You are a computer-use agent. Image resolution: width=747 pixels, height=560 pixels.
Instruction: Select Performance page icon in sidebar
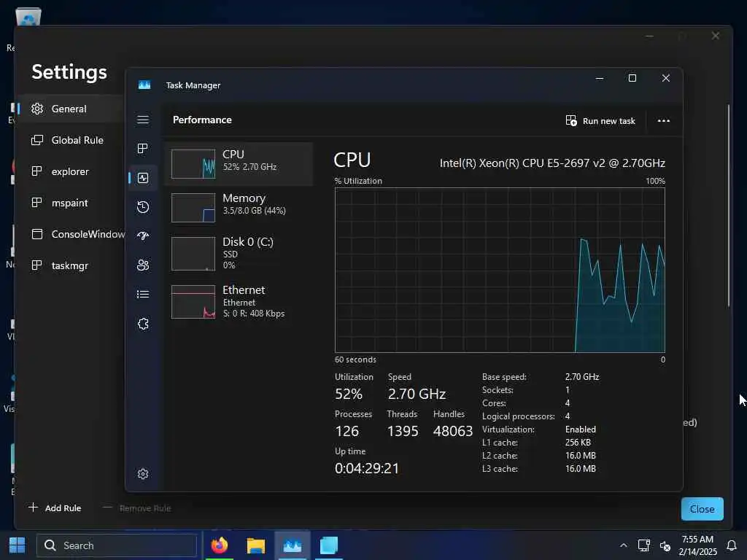pyautogui.click(x=143, y=178)
